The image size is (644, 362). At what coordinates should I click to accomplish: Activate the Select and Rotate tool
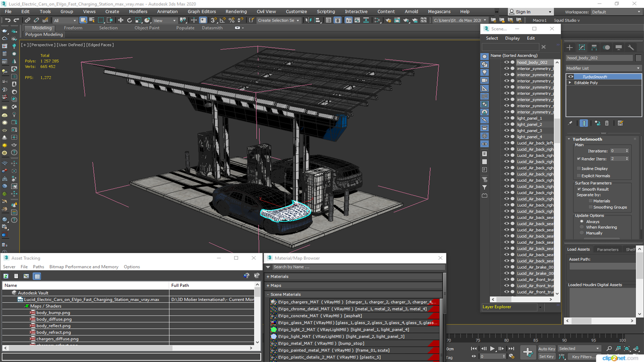pos(129,20)
